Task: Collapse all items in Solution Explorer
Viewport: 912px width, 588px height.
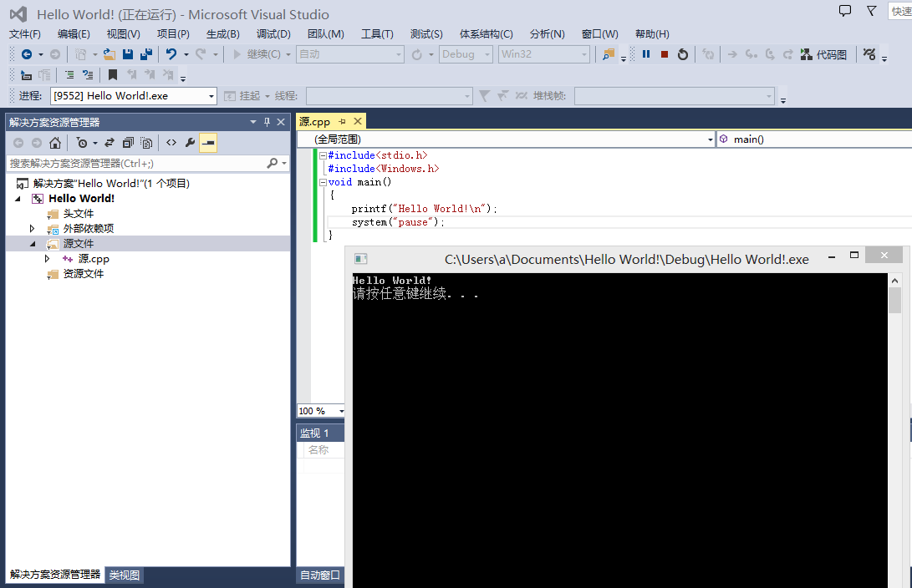Action: coord(128,143)
